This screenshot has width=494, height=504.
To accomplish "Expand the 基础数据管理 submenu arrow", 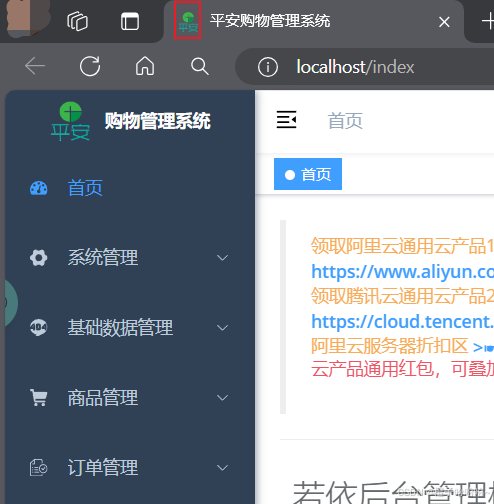I will [x=222, y=327].
